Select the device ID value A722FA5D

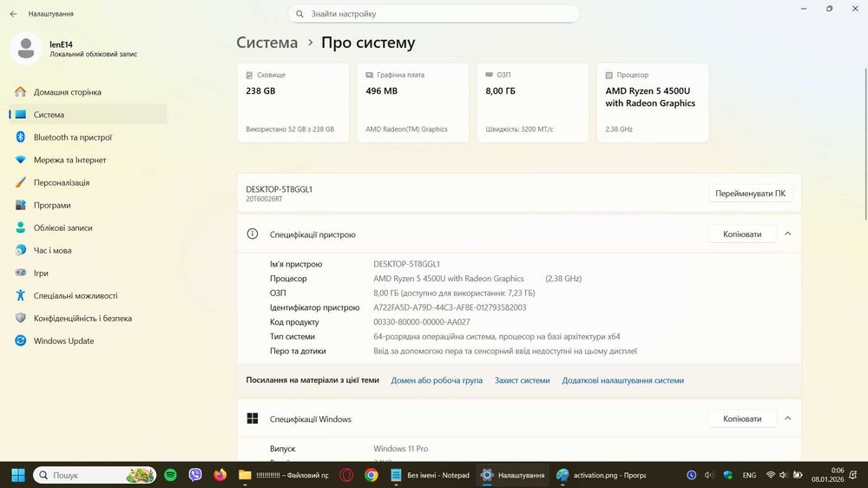click(450, 307)
